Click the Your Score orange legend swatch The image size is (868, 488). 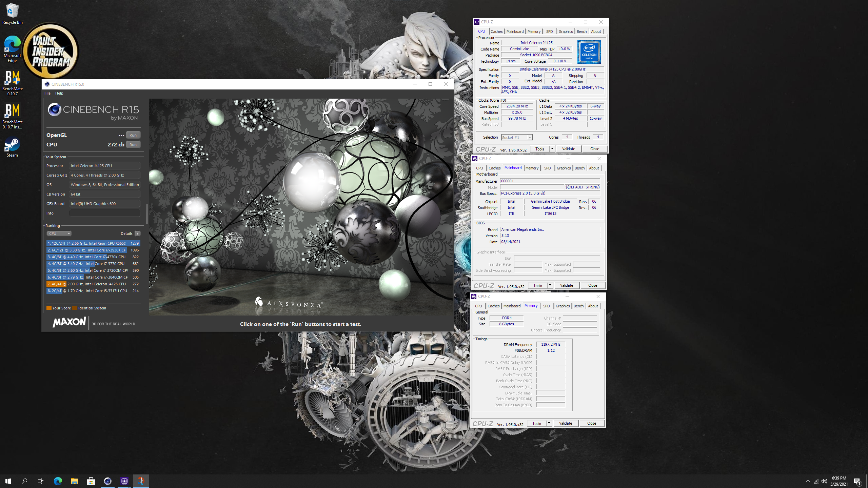(x=49, y=308)
